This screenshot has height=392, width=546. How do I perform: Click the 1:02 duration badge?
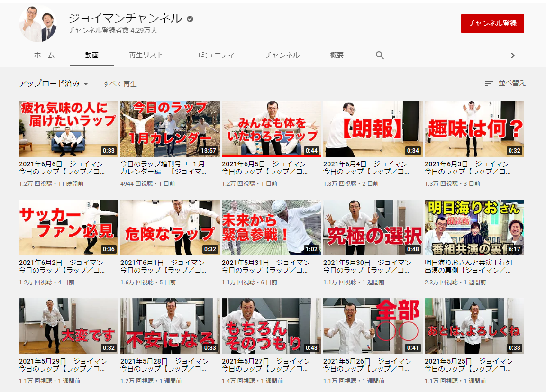click(x=311, y=249)
